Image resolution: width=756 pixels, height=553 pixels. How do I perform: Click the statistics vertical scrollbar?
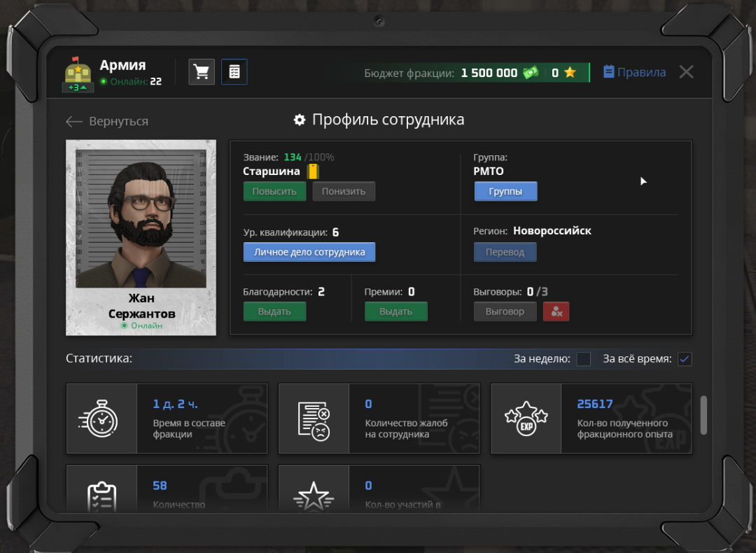coord(703,415)
